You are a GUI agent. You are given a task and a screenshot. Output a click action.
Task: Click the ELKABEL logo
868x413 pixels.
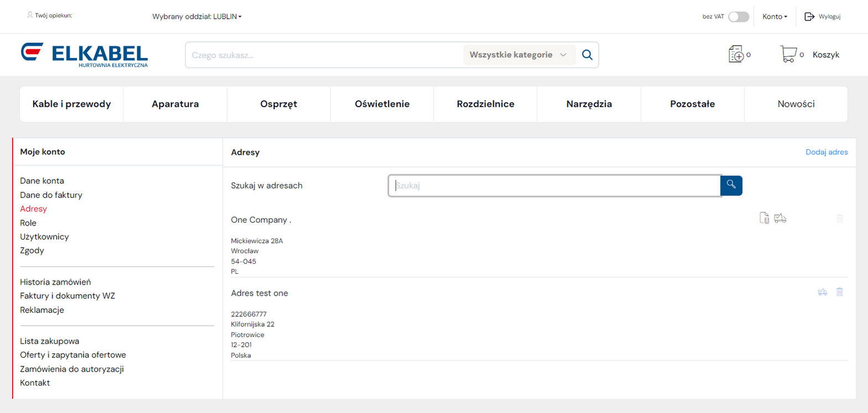click(x=85, y=55)
